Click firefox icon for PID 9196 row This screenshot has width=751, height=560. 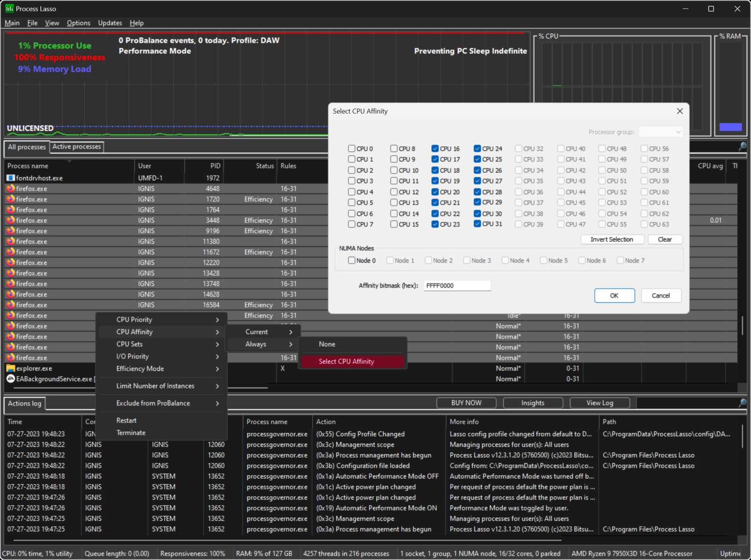[x=11, y=230]
